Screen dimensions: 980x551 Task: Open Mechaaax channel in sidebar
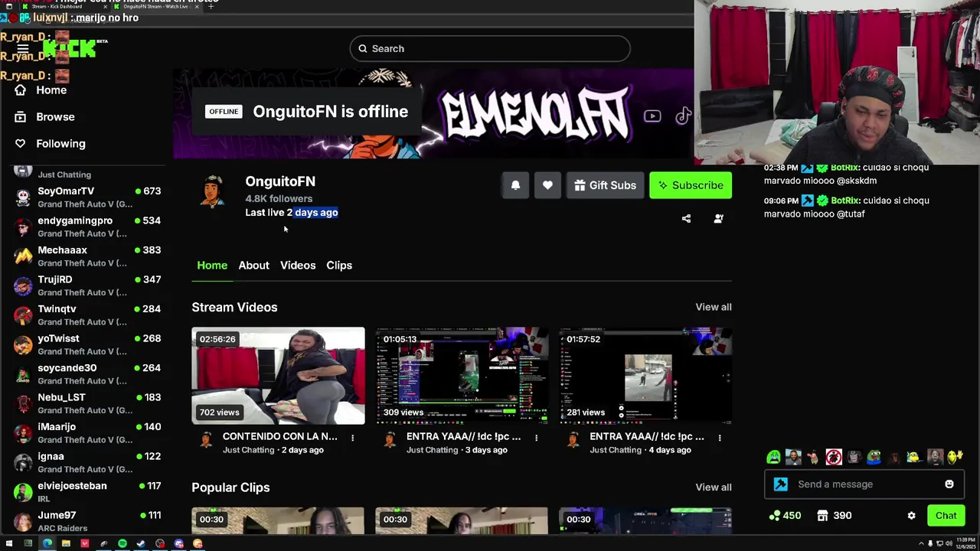tap(88, 256)
